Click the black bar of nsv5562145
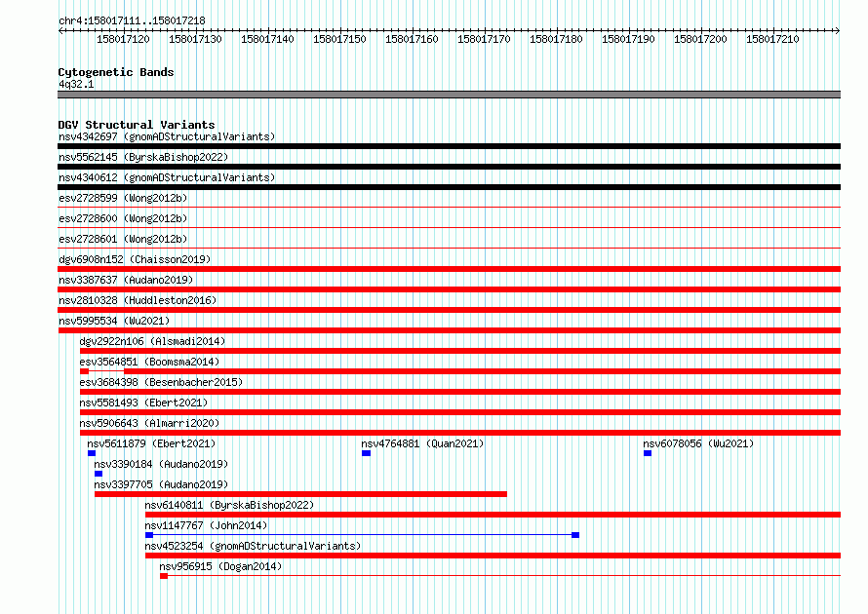This screenshot has width=868, height=614. coord(449,167)
